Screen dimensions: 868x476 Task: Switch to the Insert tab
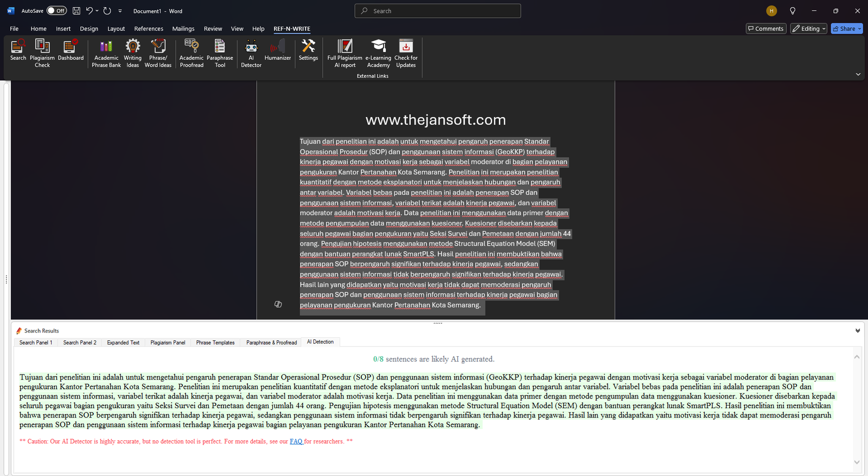click(63, 29)
